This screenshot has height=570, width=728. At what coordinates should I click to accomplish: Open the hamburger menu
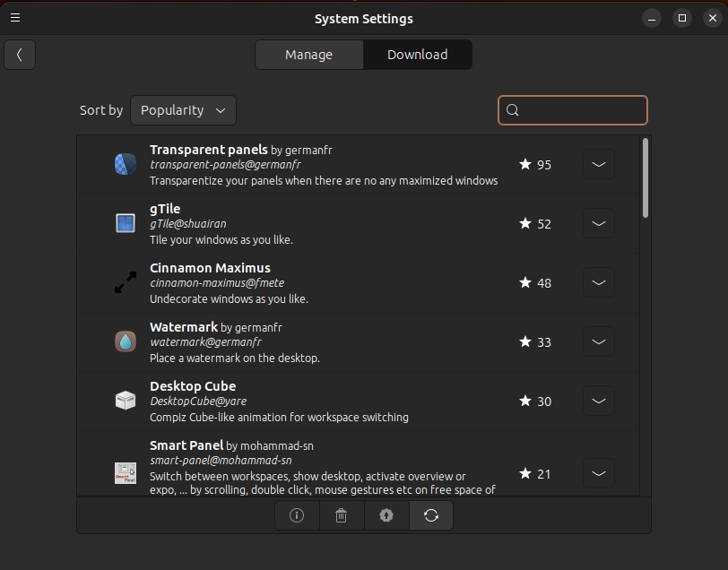coord(15,18)
